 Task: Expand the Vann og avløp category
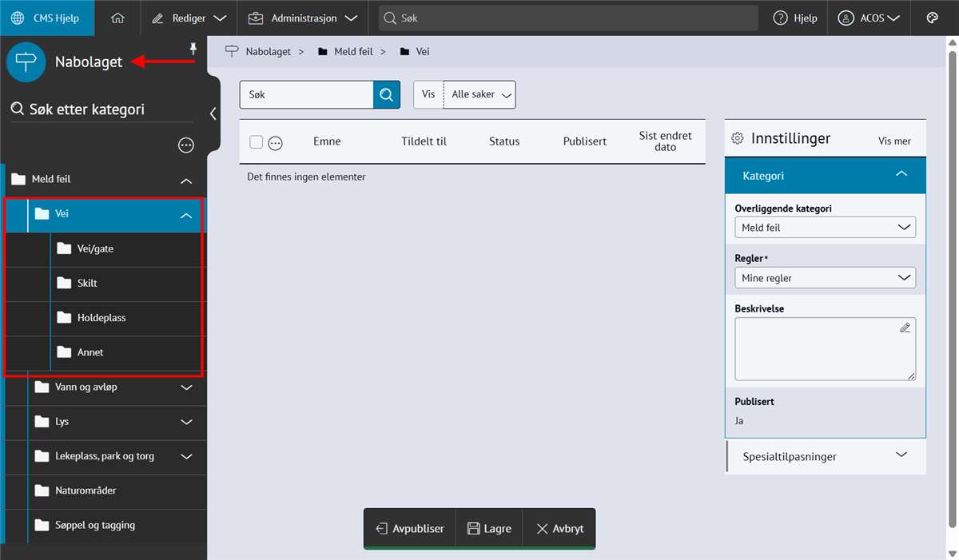pos(187,387)
